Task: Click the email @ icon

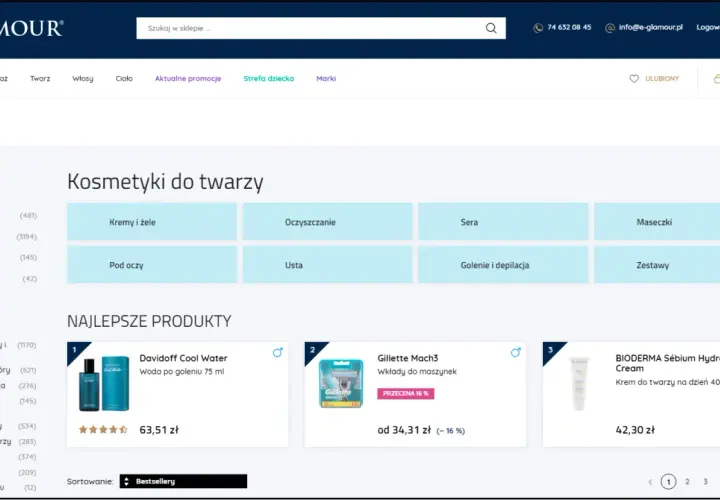Action: click(x=610, y=28)
